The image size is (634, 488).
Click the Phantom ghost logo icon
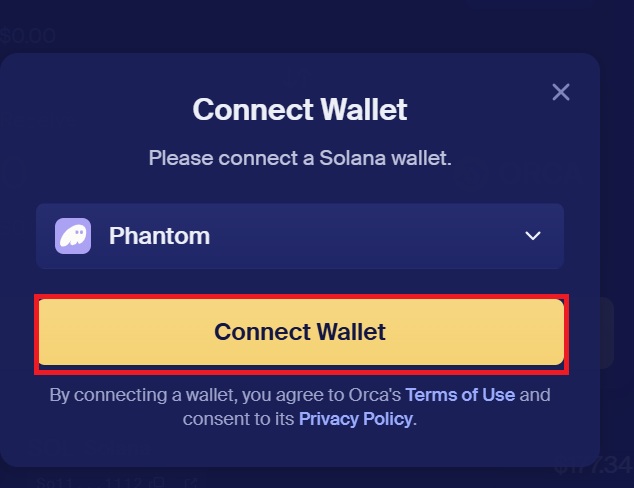click(73, 236)
